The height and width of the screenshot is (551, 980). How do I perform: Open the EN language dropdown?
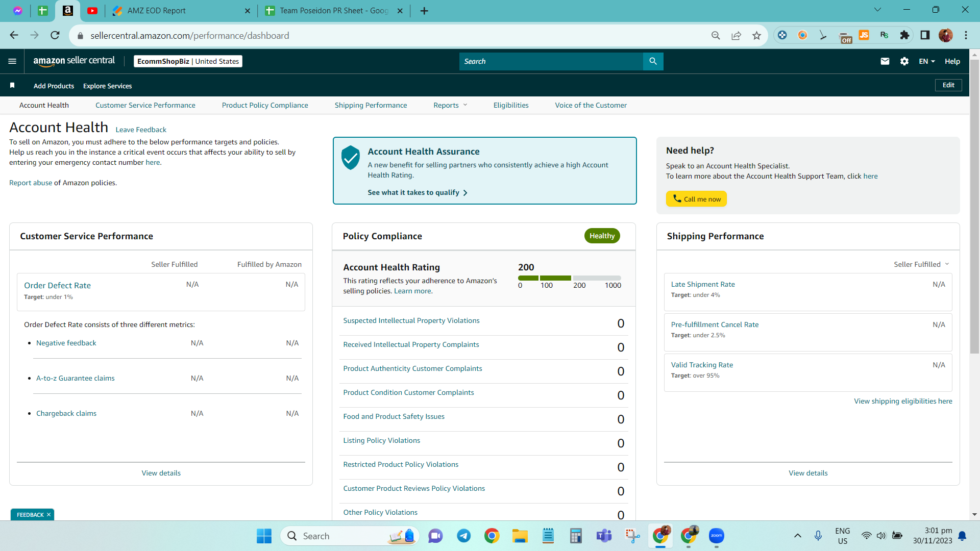[x=926, y=61]
